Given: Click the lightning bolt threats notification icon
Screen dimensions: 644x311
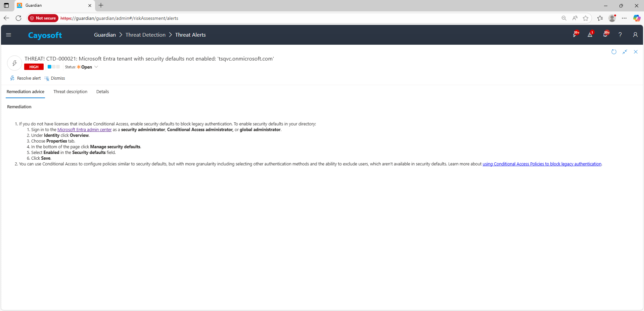Looking at the screenshot, I should tap(575, 35).
